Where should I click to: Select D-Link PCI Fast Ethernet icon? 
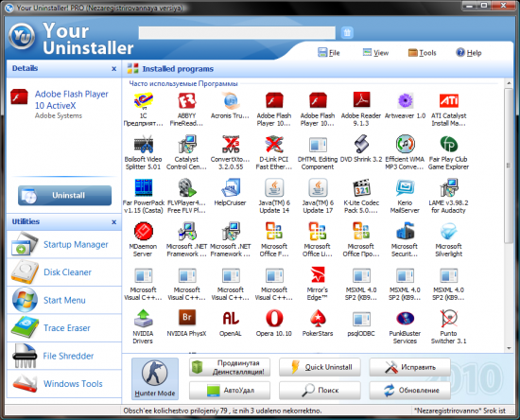tap(274, 145)
